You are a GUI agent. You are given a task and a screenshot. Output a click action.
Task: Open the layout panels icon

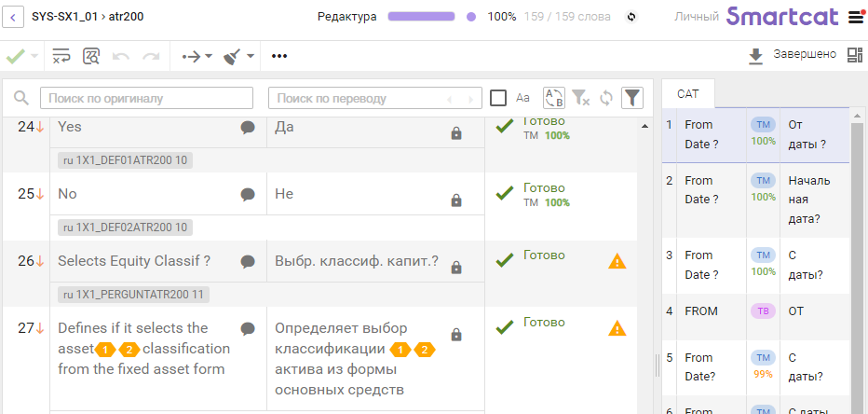pos(855,56)
